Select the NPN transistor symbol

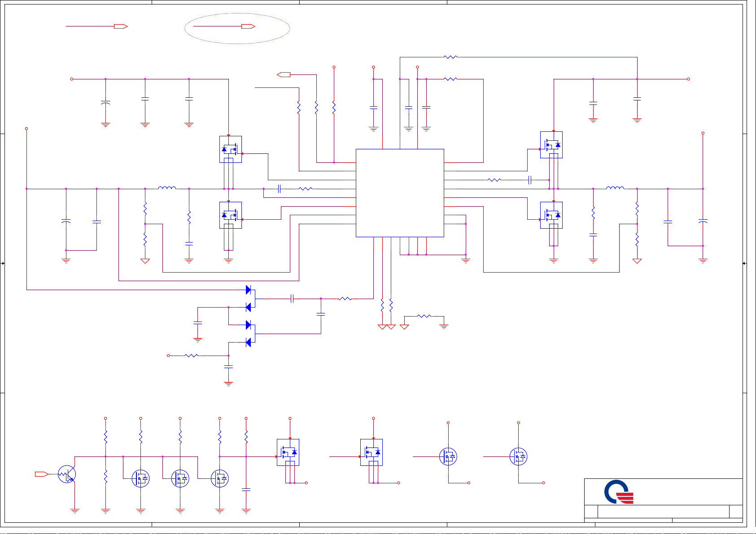coord(67,474)
